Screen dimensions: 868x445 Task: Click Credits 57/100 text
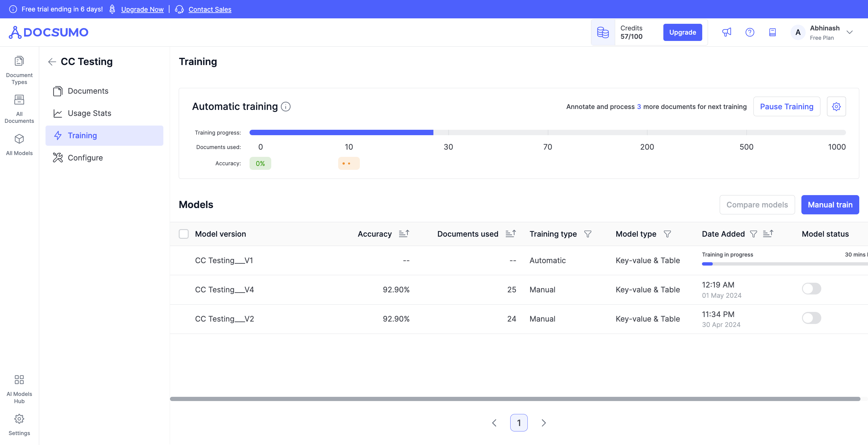click(x=631, y=32)
